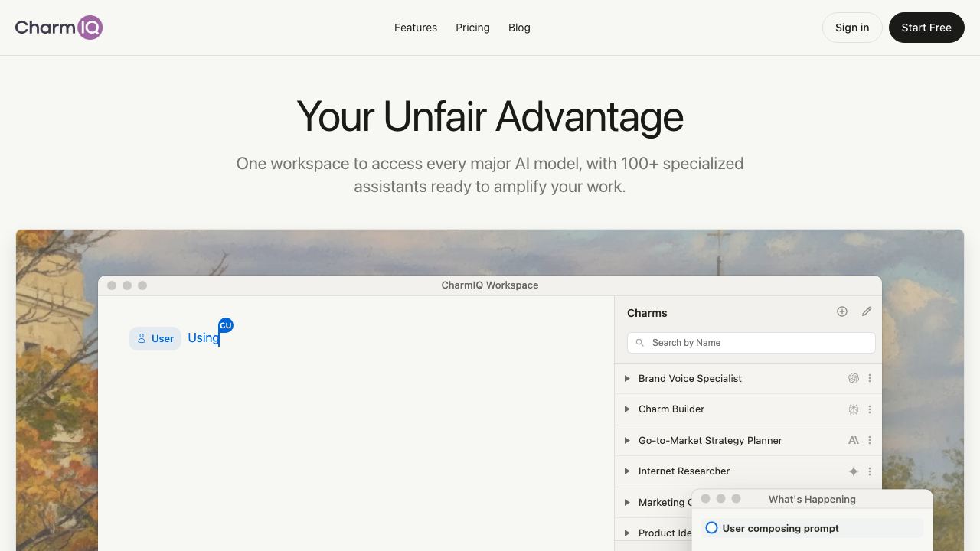Open the three-dot menu for Internet Researcher
The width and height of the screenshot is (980, 551).
coord(870,471)
